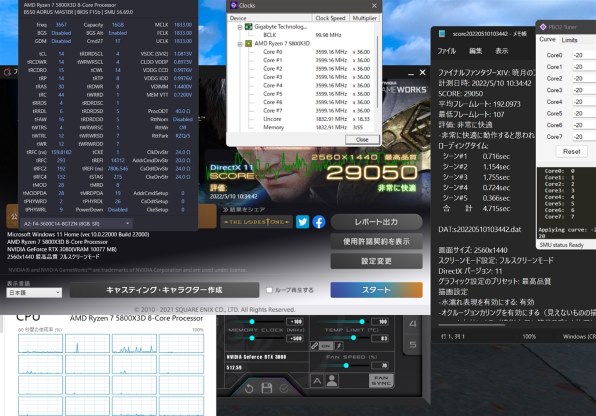Click the Notepad app icon in title bar
The image size is (596, 416).
442,34
